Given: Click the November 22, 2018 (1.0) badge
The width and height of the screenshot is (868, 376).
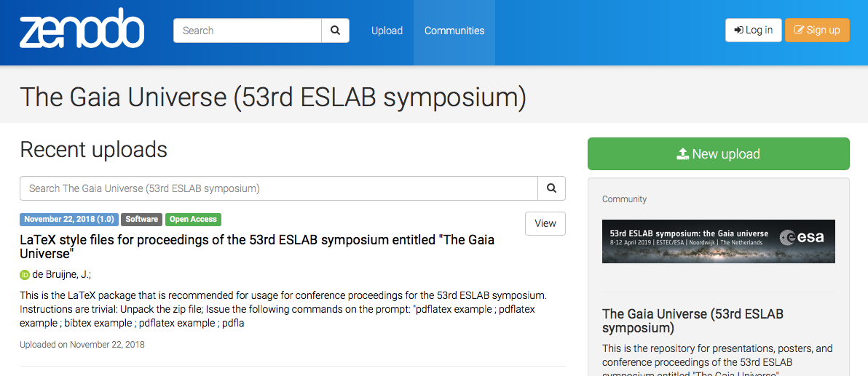Looking at the screenshot, I should click(x=69, y=220).
